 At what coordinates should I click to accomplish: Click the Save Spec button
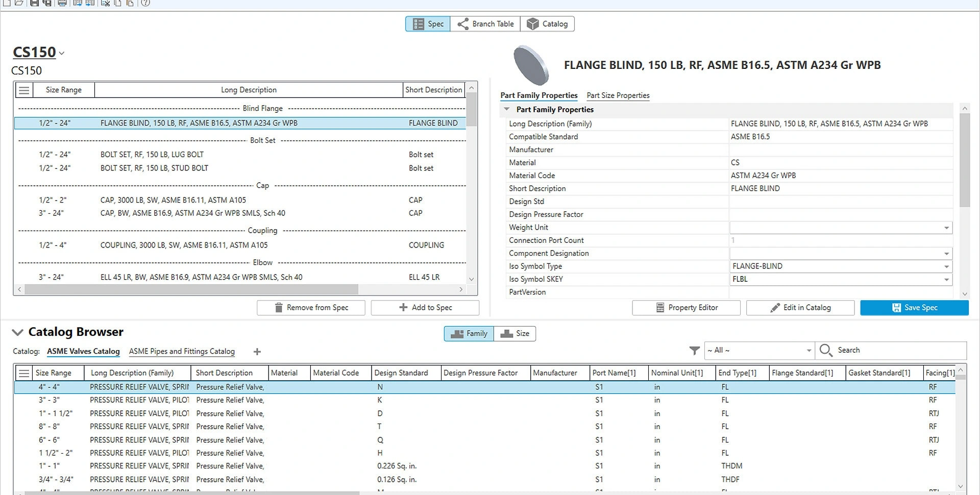[914, 308]
